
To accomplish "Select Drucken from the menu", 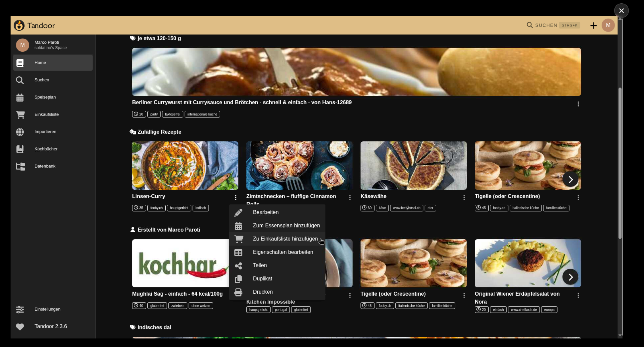I will (x=277, y=292).
